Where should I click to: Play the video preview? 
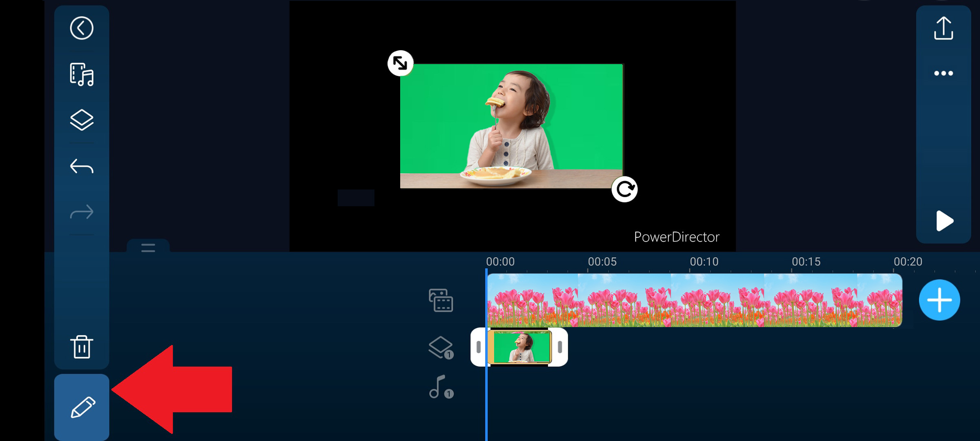click(x=944, y=221)
